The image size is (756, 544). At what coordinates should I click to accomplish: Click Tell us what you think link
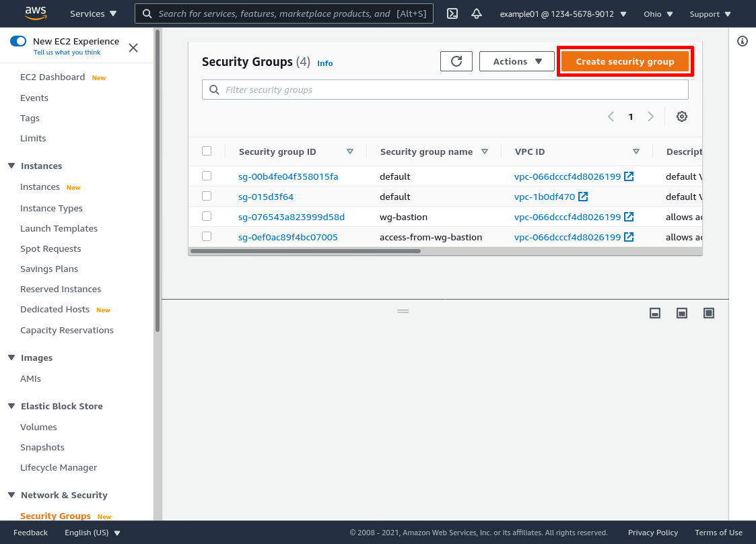tap(67, 52)
